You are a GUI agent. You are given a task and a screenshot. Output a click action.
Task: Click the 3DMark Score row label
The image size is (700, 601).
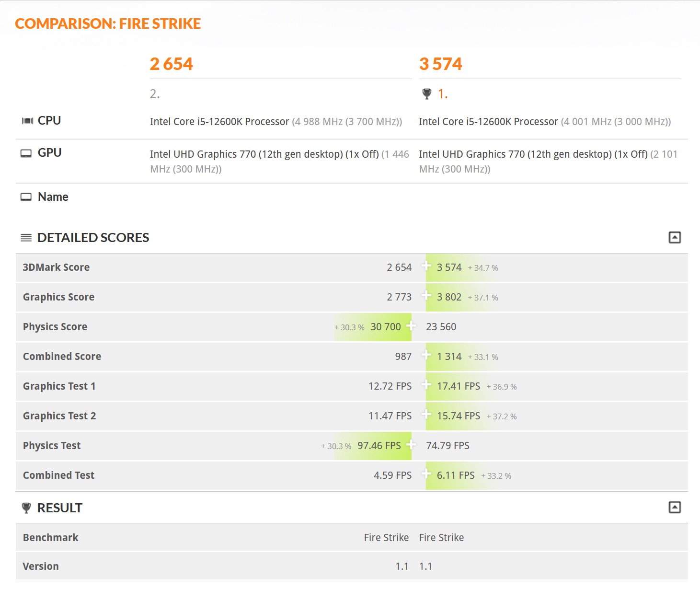tap(56, 267)
